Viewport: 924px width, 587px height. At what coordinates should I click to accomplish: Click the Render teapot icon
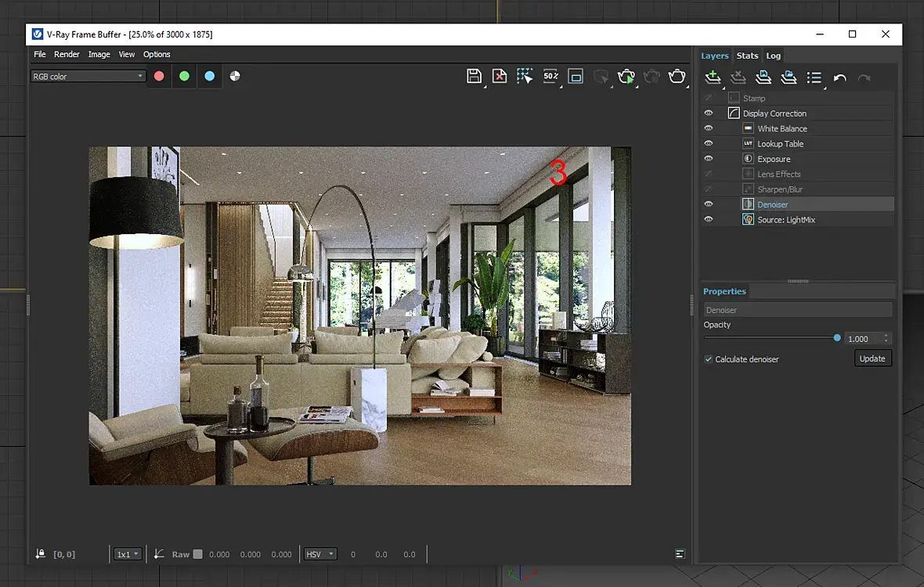click(677, 76)
